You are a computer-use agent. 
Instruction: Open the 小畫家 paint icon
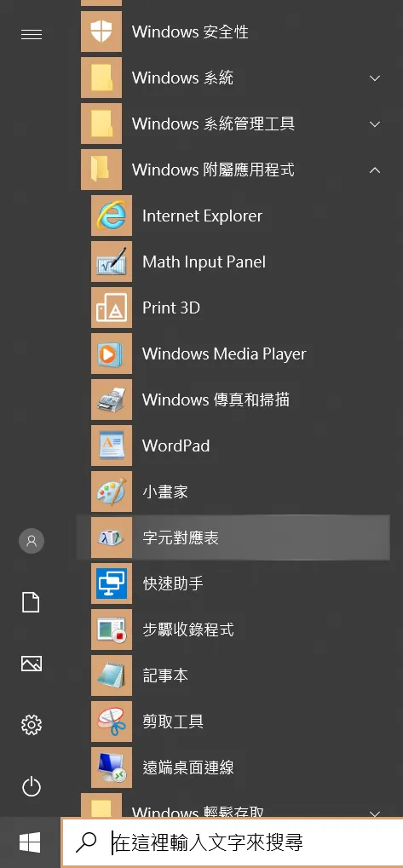pyautogui.click(x=112, y=491)
